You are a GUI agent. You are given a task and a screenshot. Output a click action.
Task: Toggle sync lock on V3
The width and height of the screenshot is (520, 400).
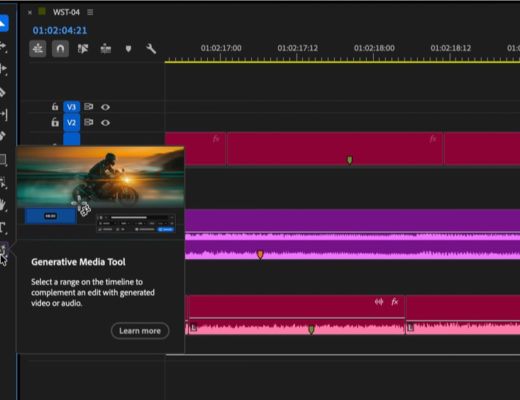(x=88, y=107)
